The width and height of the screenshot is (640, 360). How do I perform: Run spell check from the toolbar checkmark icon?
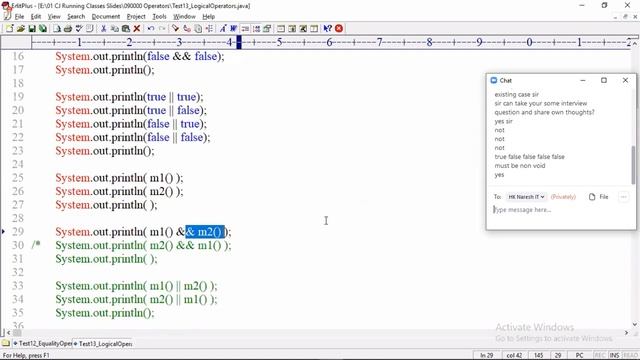pos(79,29)
